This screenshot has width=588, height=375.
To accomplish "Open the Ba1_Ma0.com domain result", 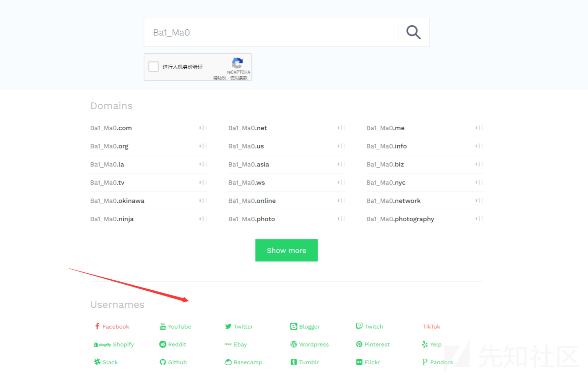I will pos(111,128).
